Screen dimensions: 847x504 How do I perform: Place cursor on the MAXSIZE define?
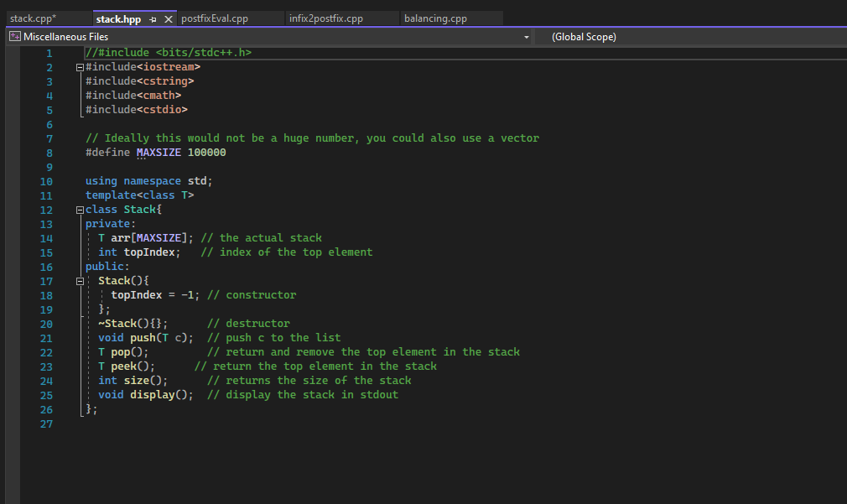(158, 152)
